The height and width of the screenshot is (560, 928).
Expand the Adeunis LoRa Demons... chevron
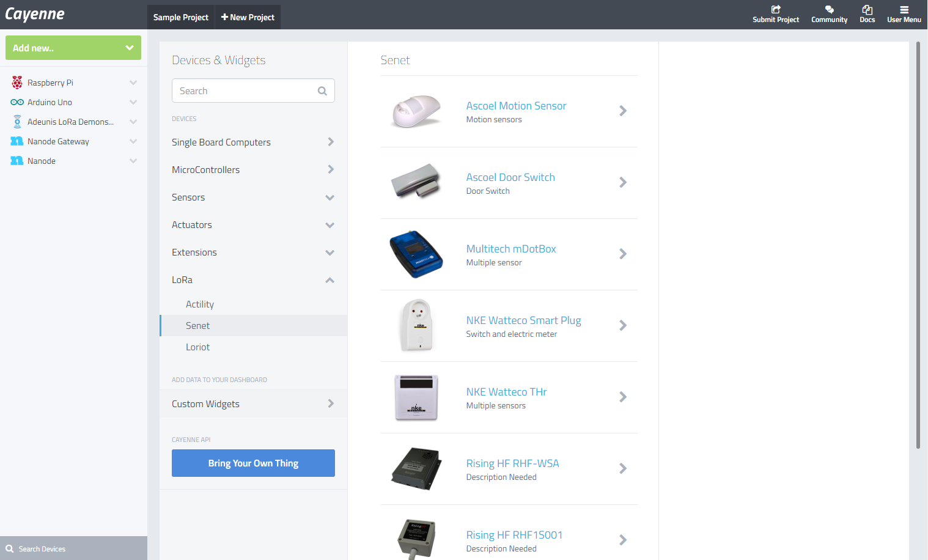click(x=133, y=122)
